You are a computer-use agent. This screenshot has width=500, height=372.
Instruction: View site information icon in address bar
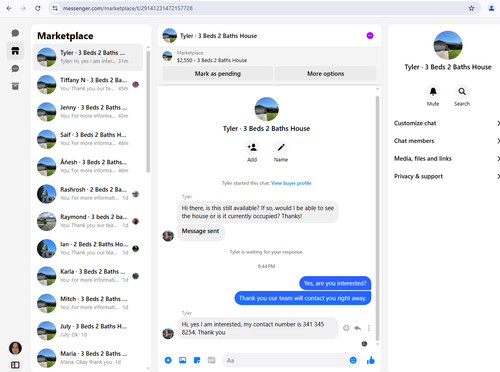[x=55, y=8]
